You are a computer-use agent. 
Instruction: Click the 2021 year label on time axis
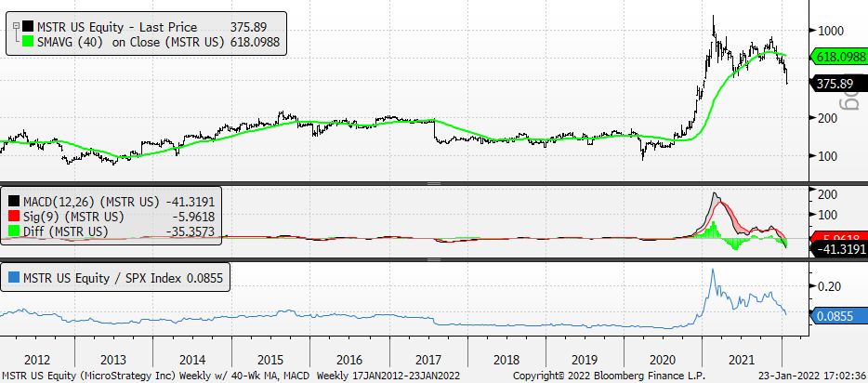(742, 359)
